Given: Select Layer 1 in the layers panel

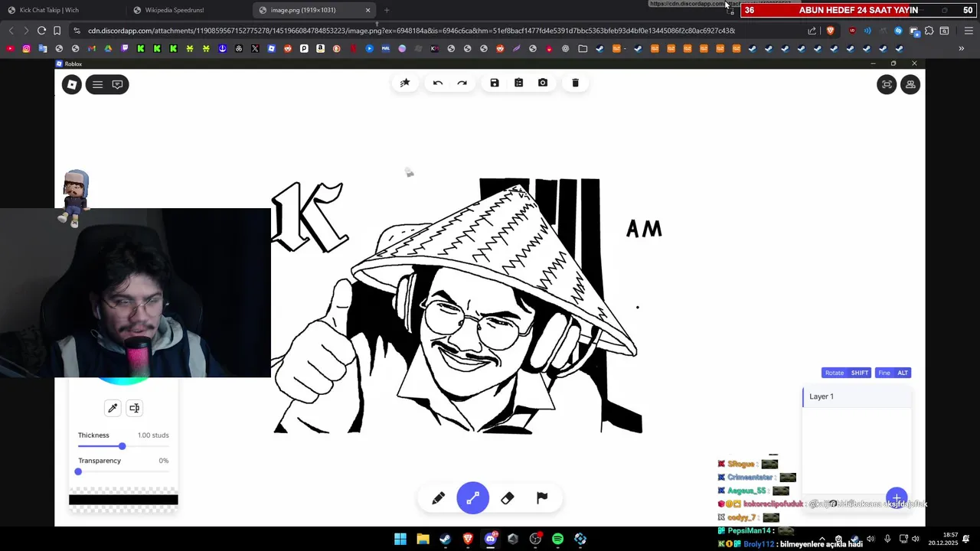Looking at the screenshot, I should click(x=857, y=396).
